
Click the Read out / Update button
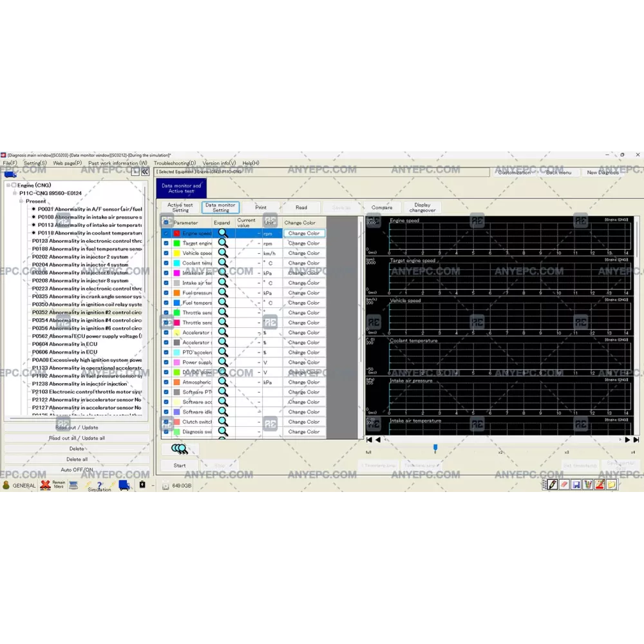[x=77, y=428]
